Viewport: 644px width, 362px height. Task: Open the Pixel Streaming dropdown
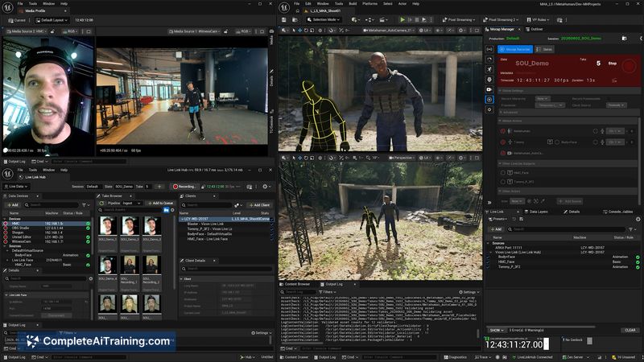coord(458,19)
